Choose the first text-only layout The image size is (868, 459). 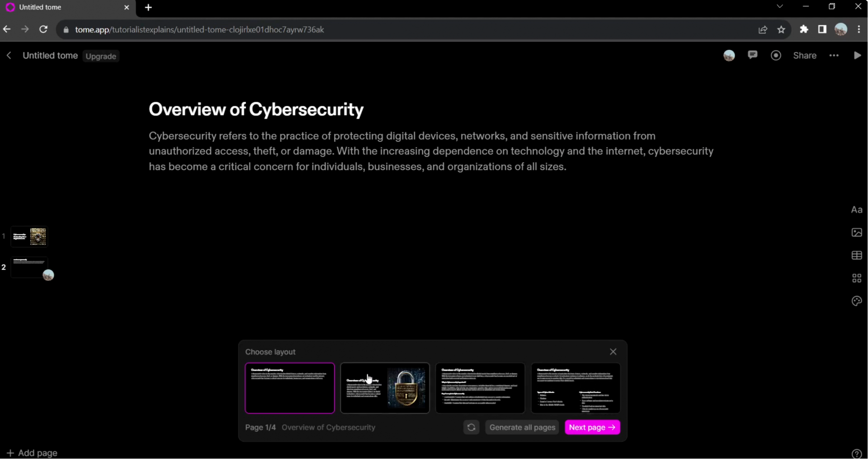pos(289,388)
